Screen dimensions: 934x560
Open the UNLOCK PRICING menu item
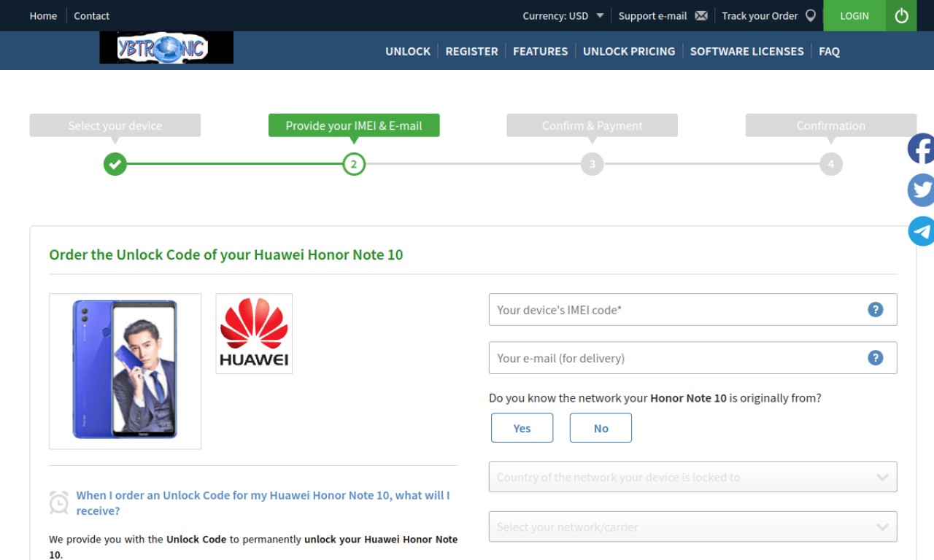pyautogui.click(x=629, y=51)
